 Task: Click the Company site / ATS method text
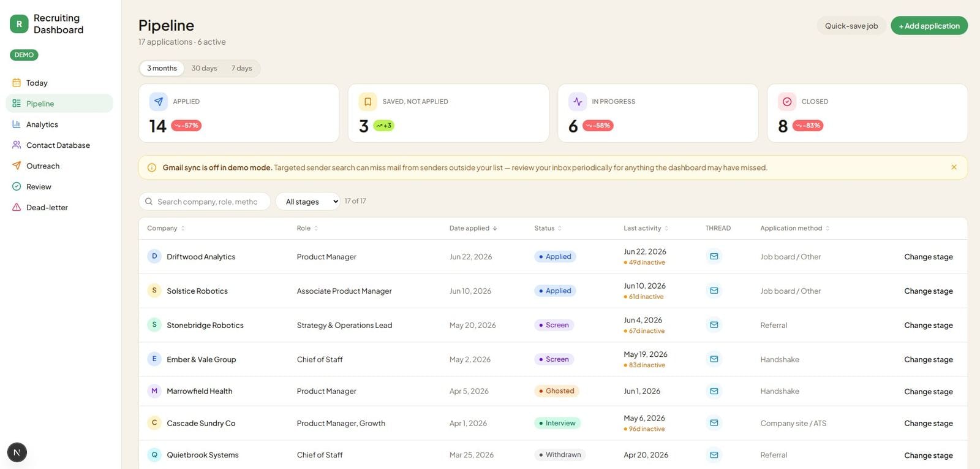(793, 424)
